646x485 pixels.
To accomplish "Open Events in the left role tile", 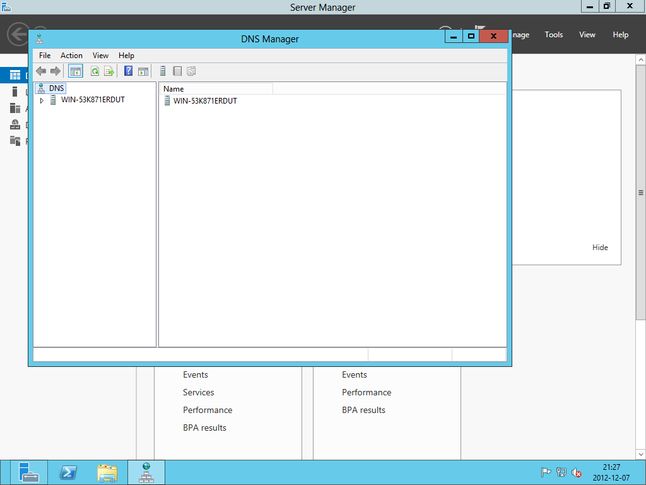I will pyautogui.click(x=195, y=375).
